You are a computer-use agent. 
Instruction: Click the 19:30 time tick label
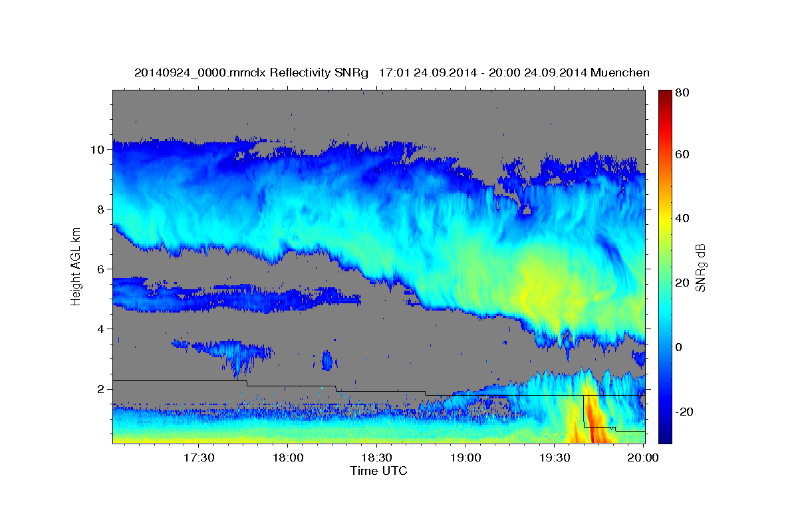(x=555, y=458)
